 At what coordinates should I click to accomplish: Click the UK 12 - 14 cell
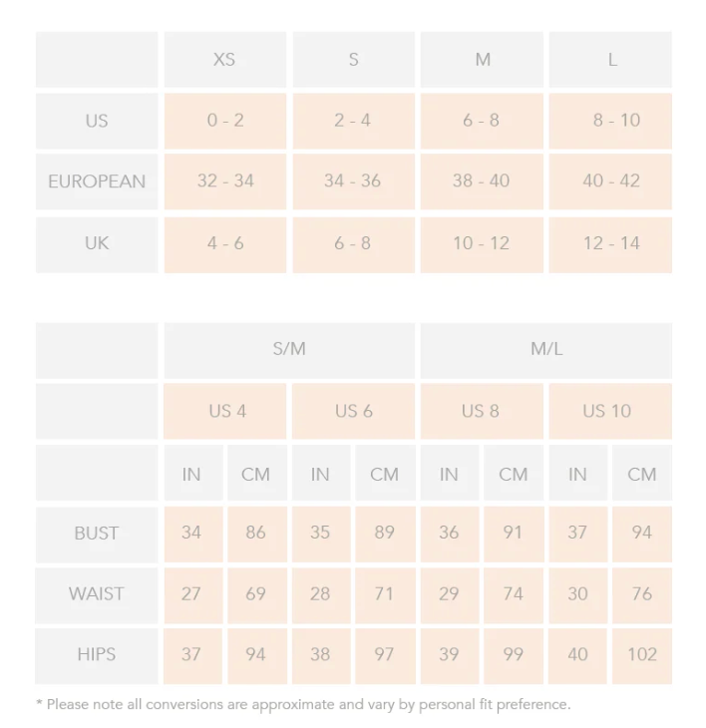tap(610, 243)
